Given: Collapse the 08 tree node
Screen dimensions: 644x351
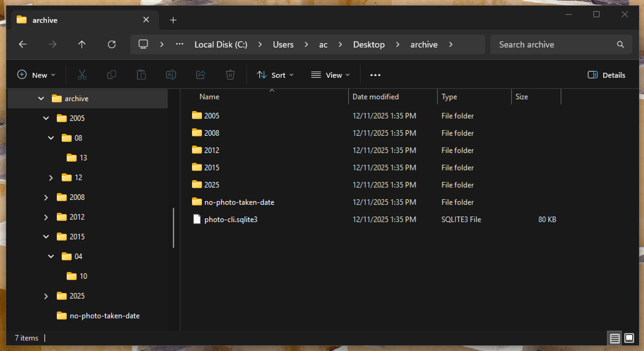Looking at the screenshot, I should point(51,138).
